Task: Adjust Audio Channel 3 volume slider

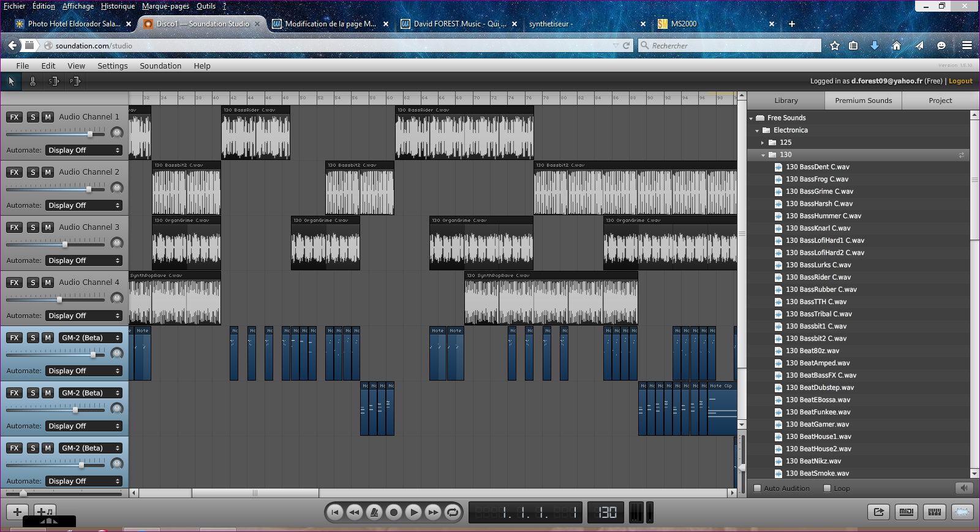Action: [65, 244]
